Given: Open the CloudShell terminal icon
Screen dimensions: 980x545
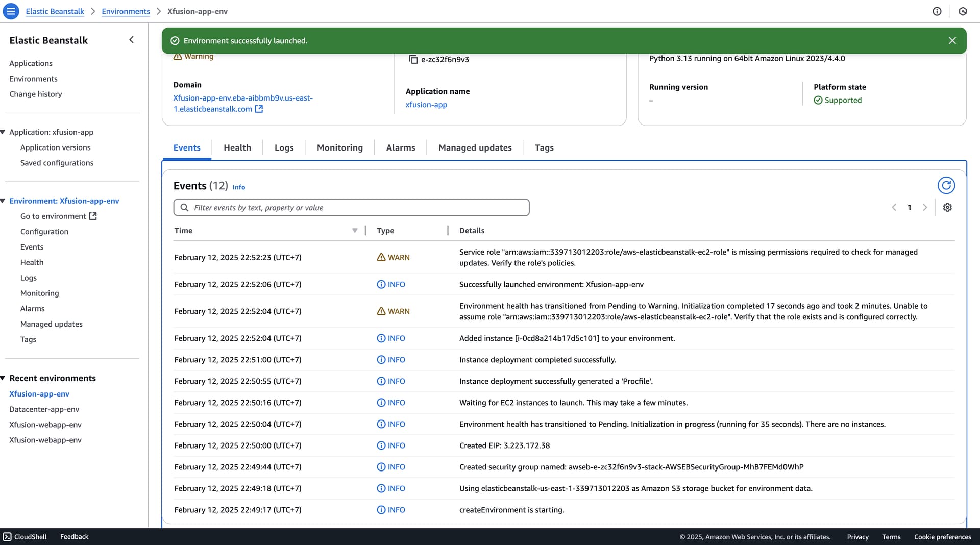Looking at the screenshot, I should coord(7,537).
